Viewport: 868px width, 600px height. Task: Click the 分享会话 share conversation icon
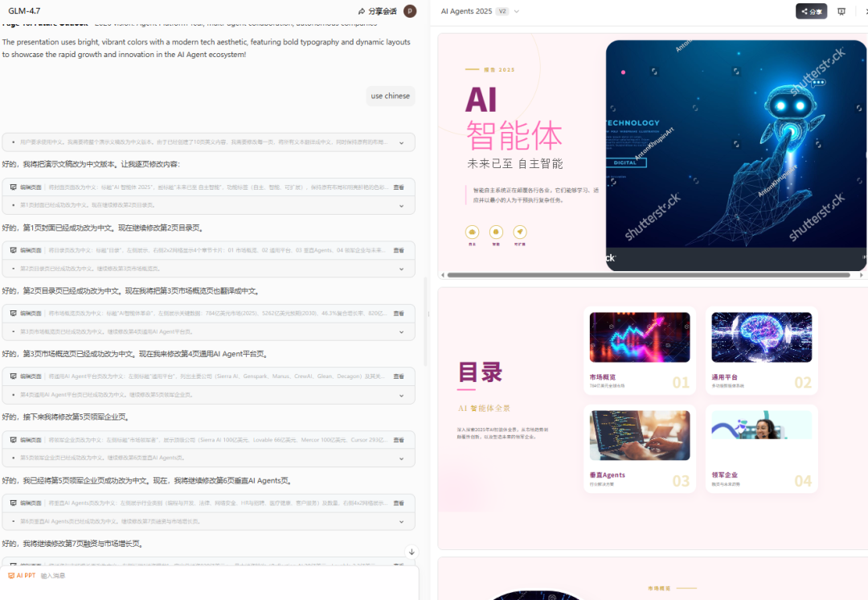coord(362,11)
